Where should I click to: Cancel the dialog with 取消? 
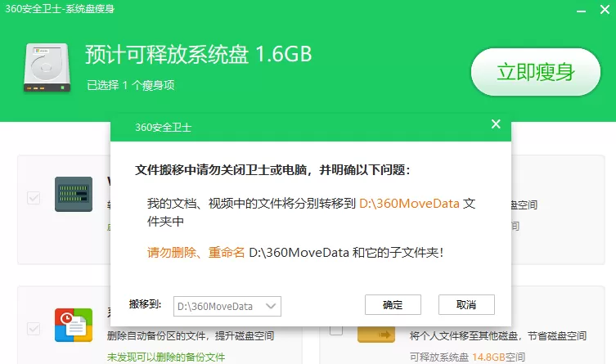pyautogui.click(x=466, y=305)
